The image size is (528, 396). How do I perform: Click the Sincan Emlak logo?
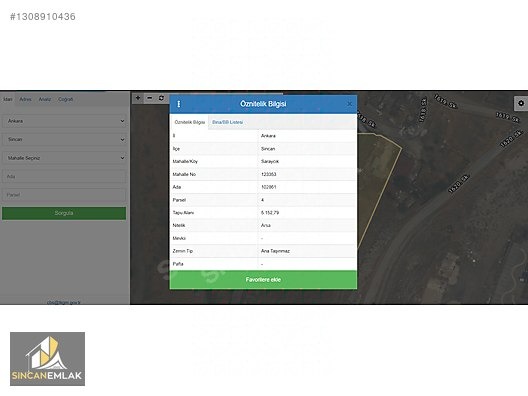(47, 359)
